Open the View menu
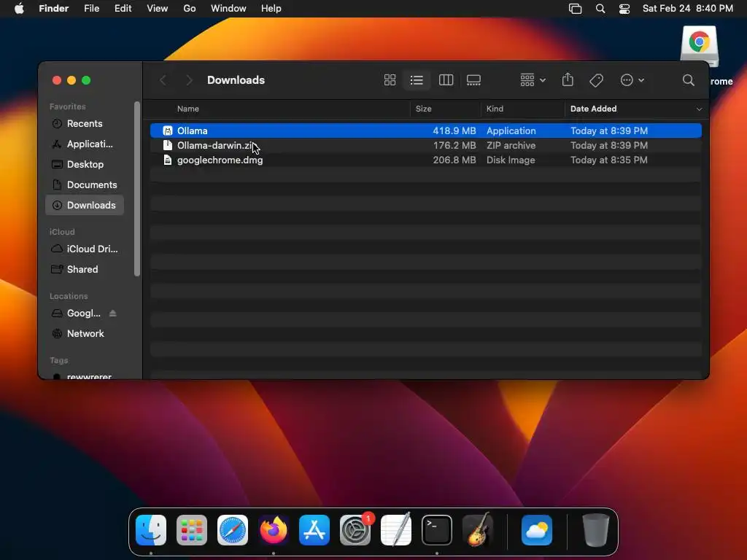Image resolution: width=747 pixels, height=560 pixels. [158, 9]
